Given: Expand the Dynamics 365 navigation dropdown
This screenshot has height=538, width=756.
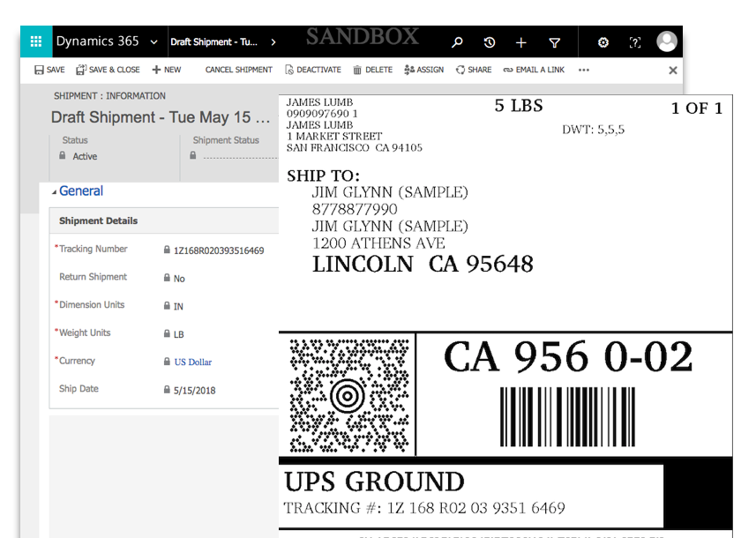Looking at the screenshot, I should pos(153,42).
